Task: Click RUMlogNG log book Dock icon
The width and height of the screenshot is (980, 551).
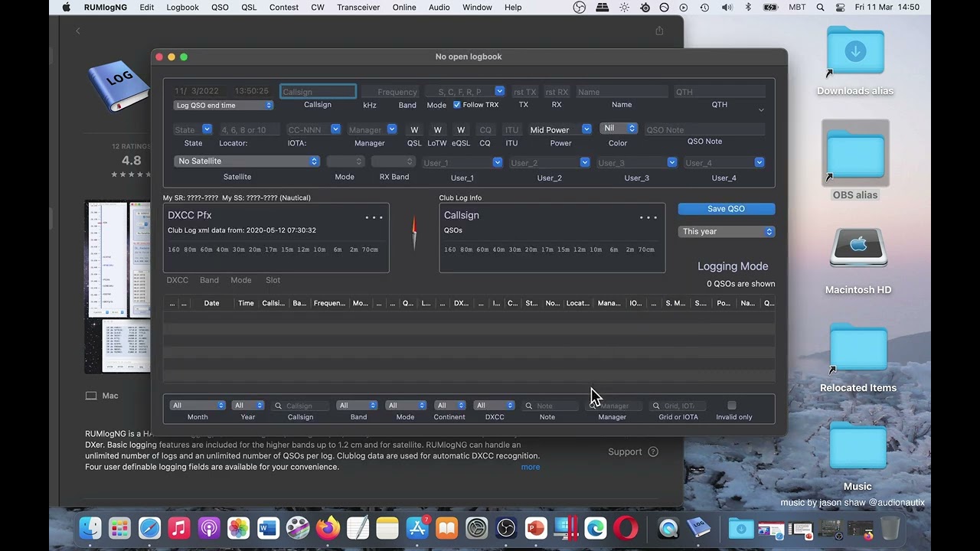Action: point(698,528)
